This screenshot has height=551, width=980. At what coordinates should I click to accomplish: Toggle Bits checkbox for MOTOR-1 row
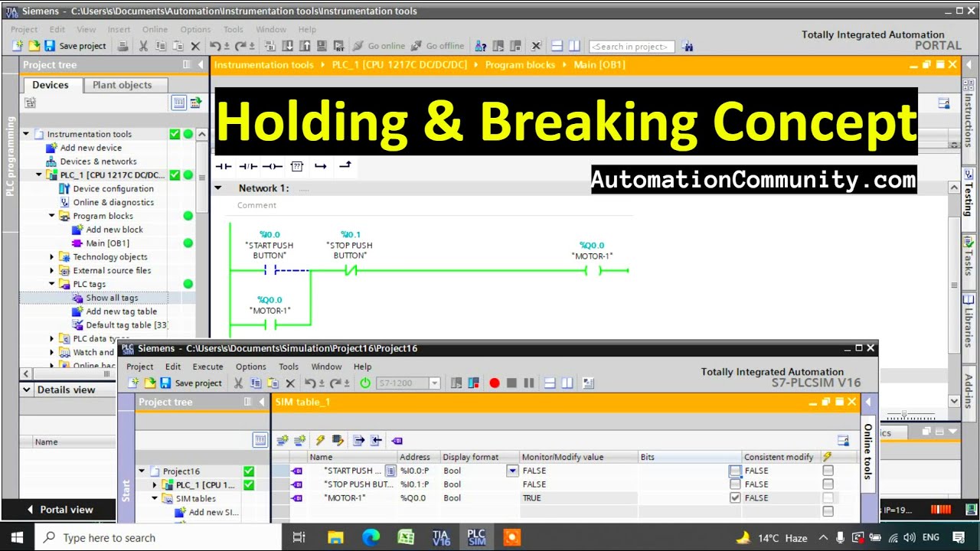[735, 498]
